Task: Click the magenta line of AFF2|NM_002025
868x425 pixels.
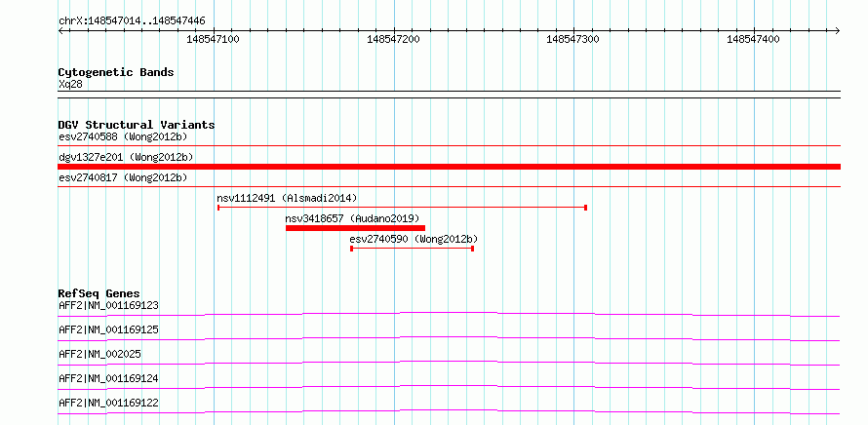Action: [x=449, y=363]
